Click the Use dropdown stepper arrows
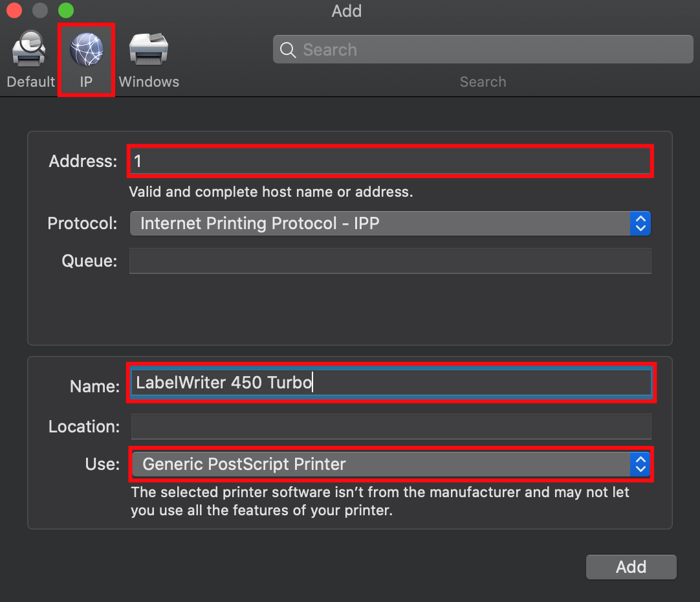This screenshot has width=700, height=602. coord(640,464)
